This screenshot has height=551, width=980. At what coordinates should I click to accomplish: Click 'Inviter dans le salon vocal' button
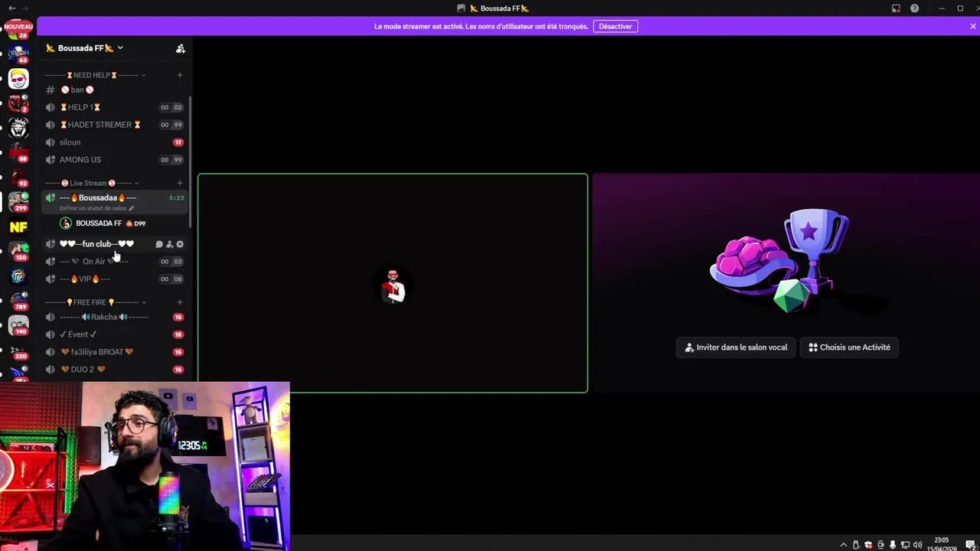(736, 347)
